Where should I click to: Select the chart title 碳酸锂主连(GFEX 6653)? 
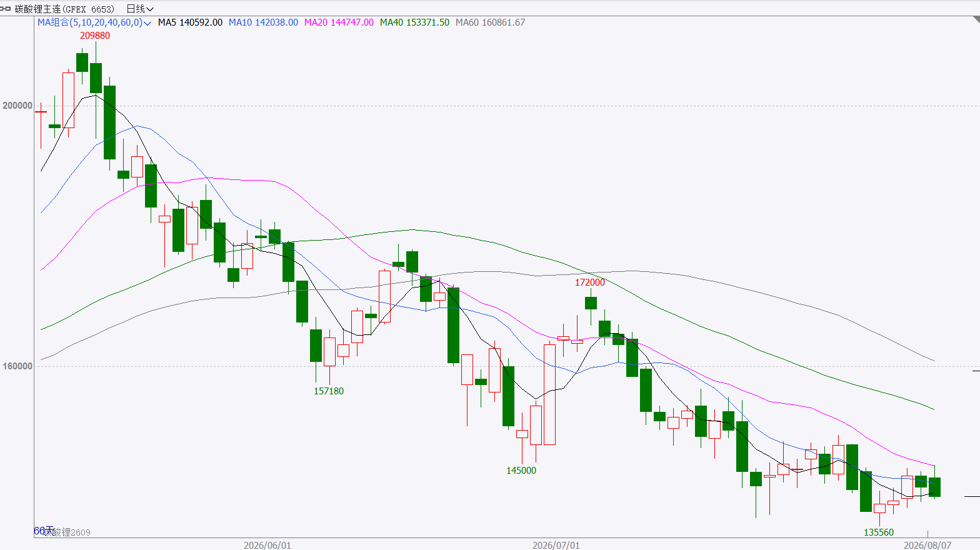coord(64,9)
